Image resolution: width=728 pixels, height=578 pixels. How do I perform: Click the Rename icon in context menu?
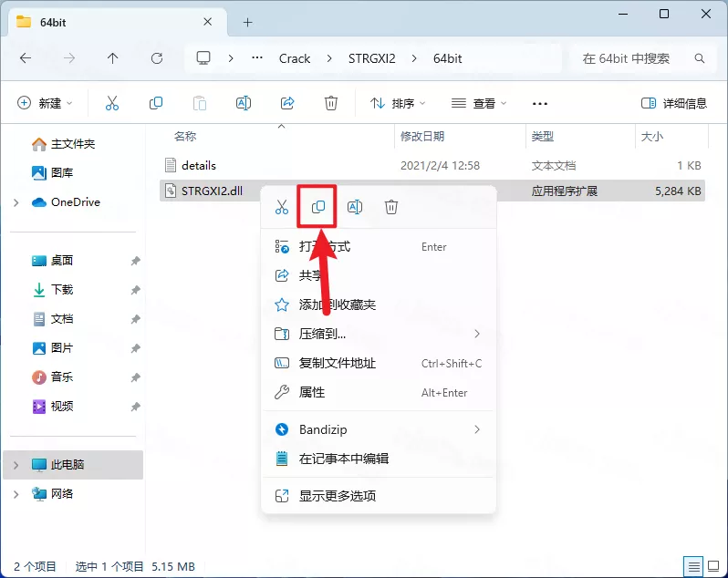355,207
